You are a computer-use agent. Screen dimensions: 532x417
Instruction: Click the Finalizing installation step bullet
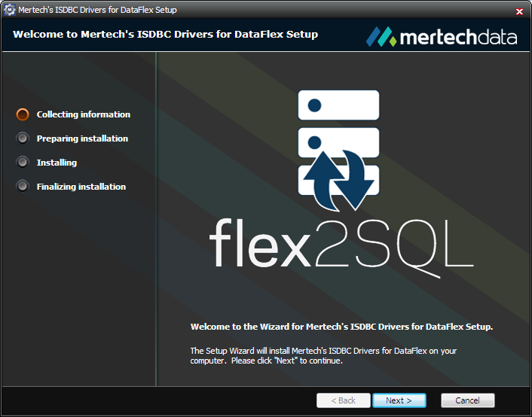23,187
